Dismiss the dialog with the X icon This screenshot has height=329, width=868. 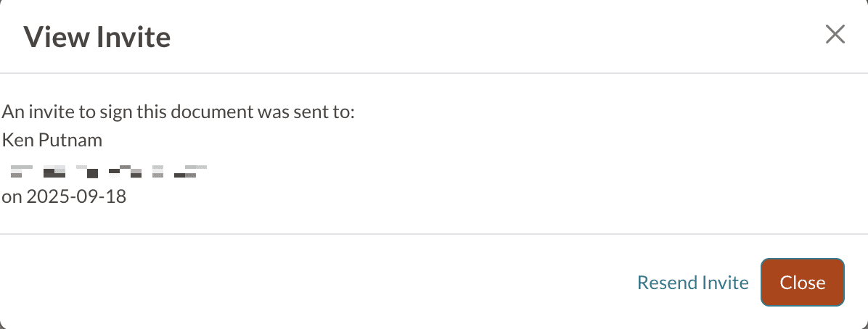835,35
